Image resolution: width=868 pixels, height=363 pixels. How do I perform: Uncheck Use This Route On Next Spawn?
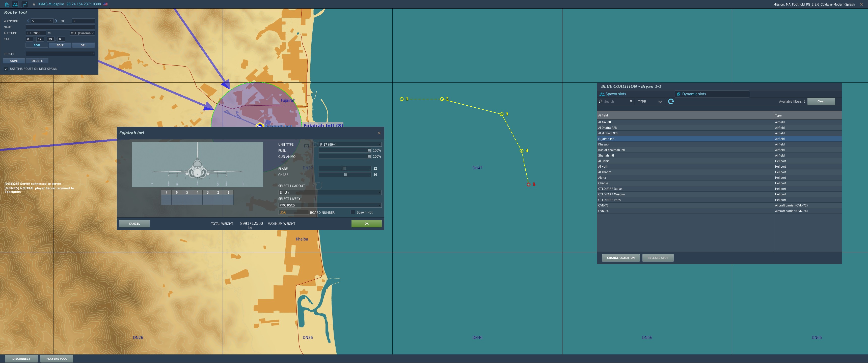point(6,69)
